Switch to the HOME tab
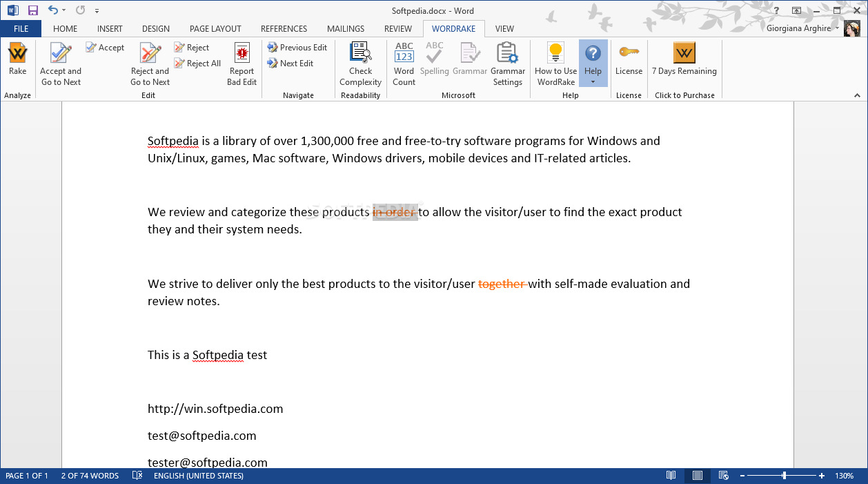This screenshot has width=868, height=484. pos(65,29)
